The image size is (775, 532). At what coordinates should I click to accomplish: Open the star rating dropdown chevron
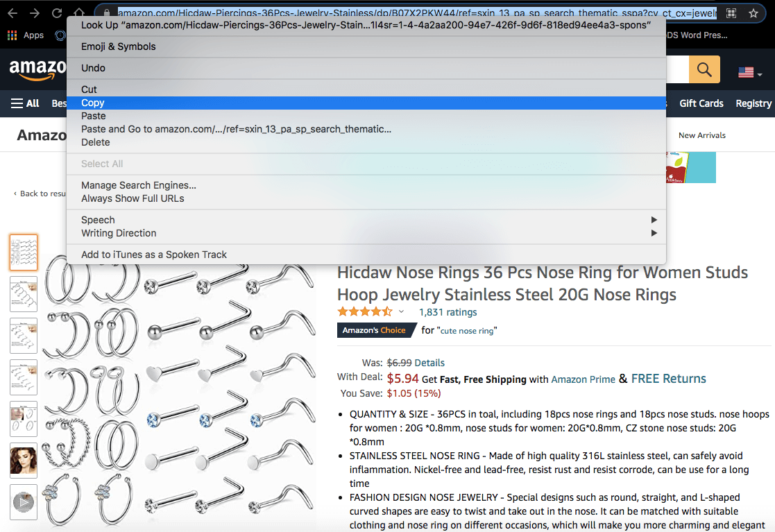point(401,311)
